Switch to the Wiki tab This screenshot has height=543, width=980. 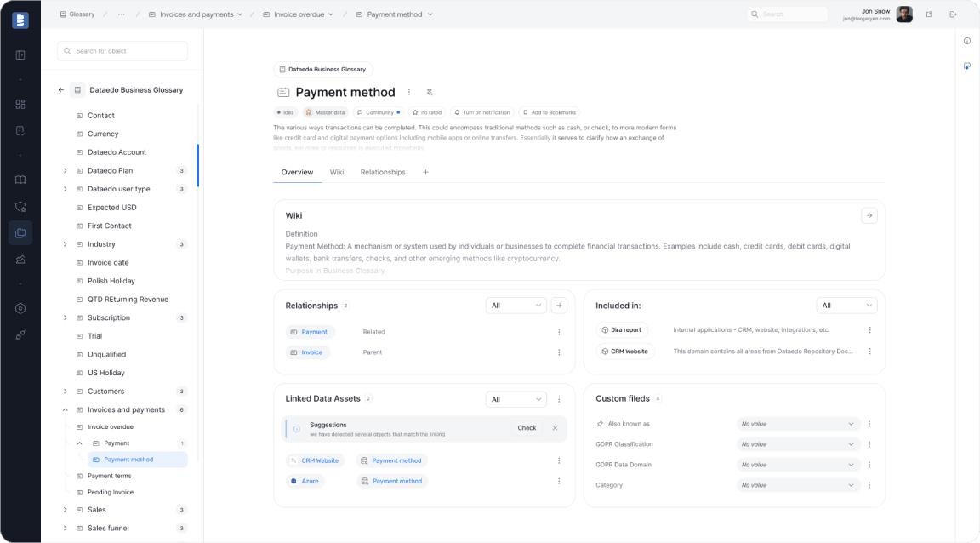(336, 171)
